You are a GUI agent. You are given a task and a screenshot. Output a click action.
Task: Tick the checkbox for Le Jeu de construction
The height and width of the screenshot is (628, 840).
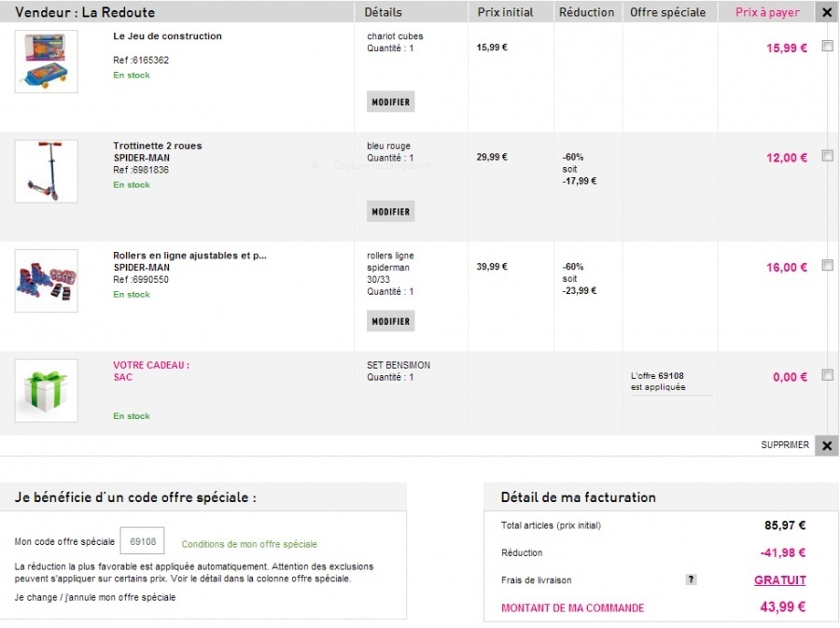[x=827, y=47]
